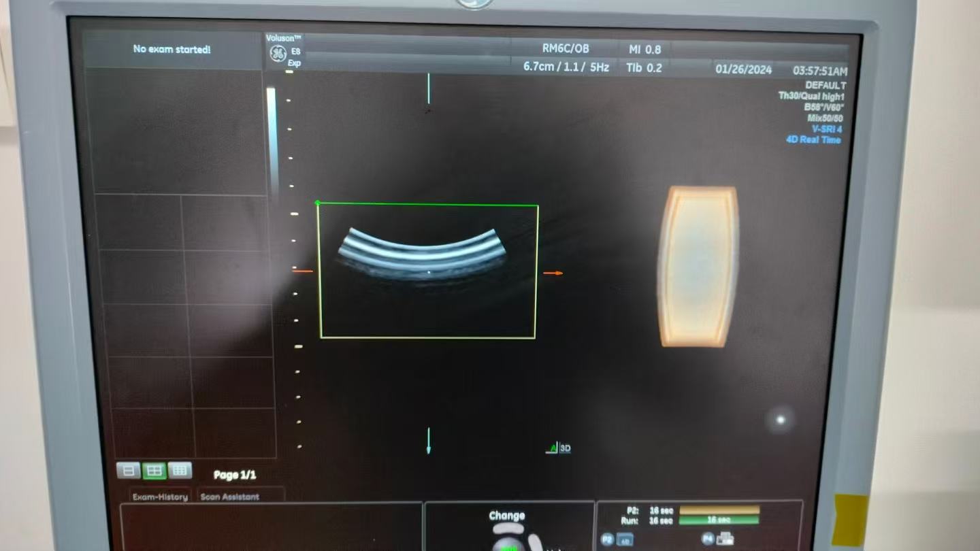Toggle the 4D Real Time setting
The width and height of the screenshot is (980, 551).
(813, 140)
